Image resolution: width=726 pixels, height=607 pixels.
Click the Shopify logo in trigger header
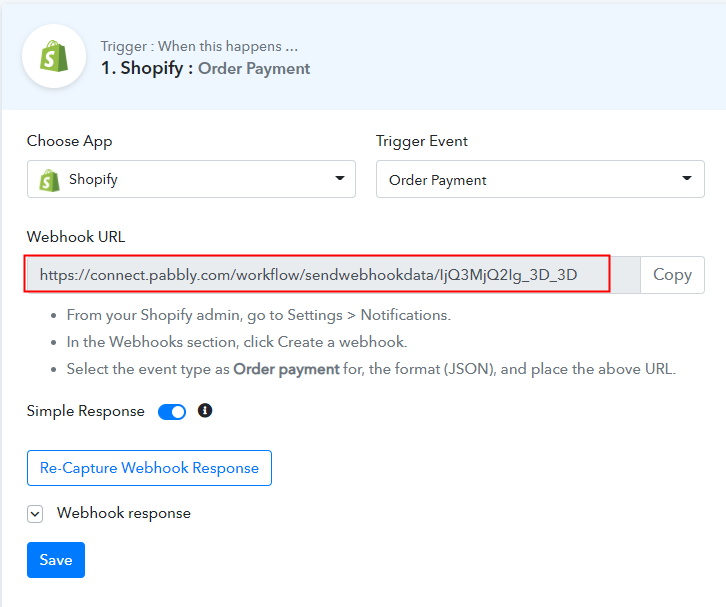54,56
